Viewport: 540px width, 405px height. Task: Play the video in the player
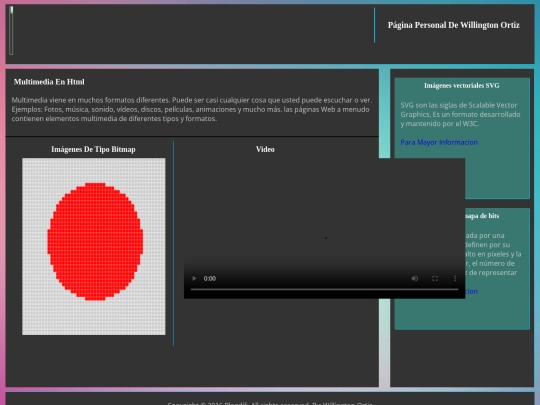coord(194,278)
